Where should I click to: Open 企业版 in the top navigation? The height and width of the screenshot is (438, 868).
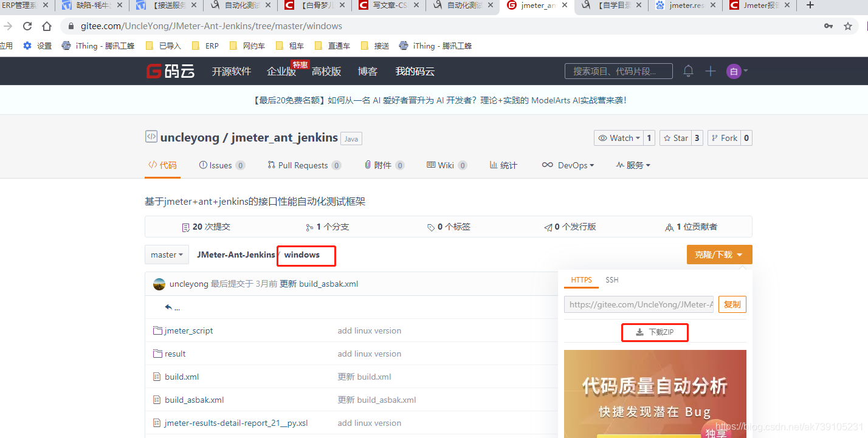tap(281, 71)
